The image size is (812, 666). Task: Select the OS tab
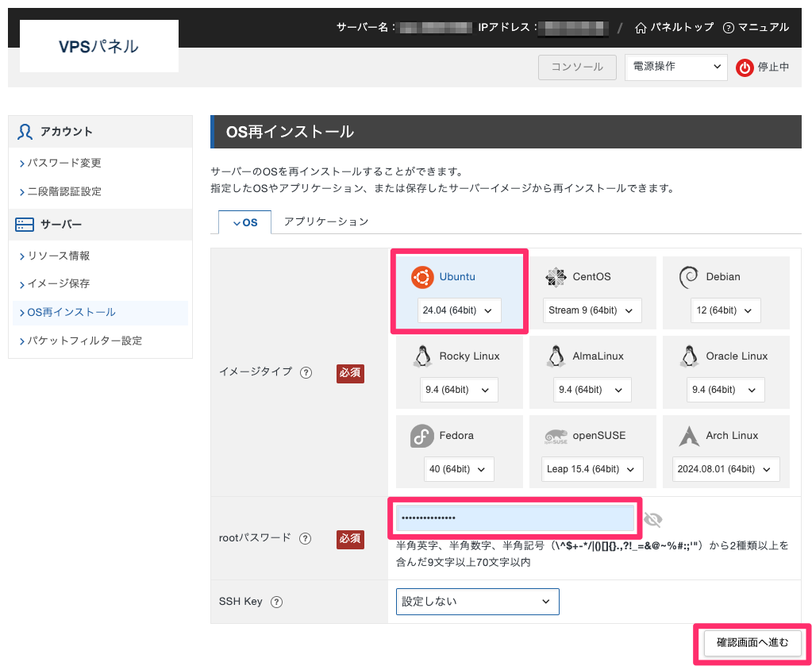pyautogui.click(x=245, y=223)
